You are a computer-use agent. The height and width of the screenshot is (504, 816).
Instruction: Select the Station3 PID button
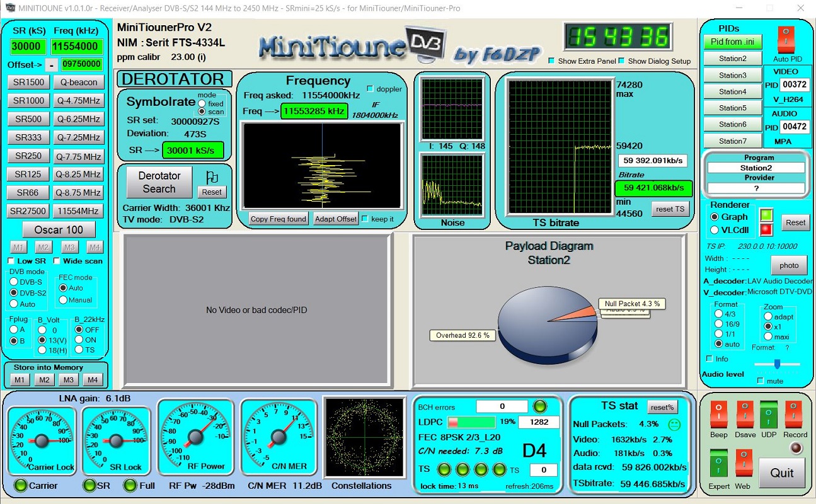pyautogui.click(x=733, y=75)
